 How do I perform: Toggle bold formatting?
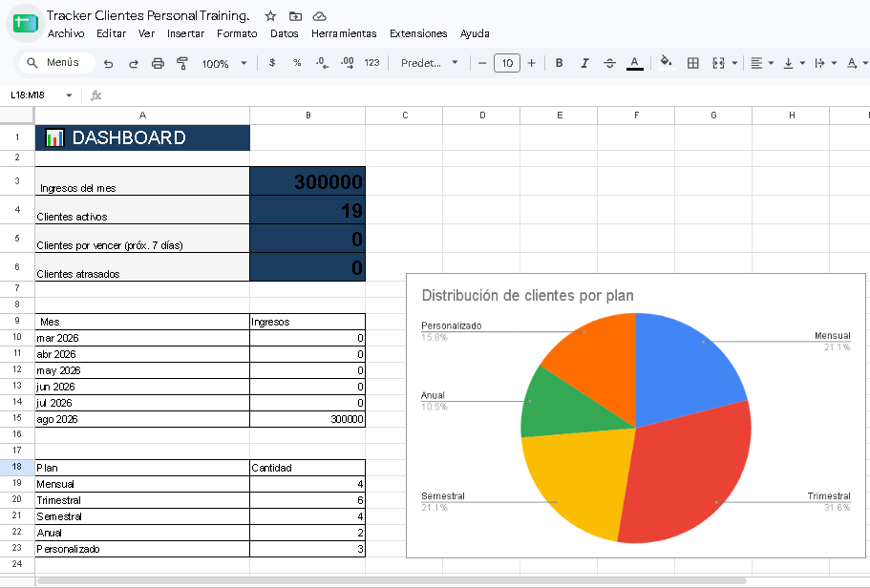(560, 63)
